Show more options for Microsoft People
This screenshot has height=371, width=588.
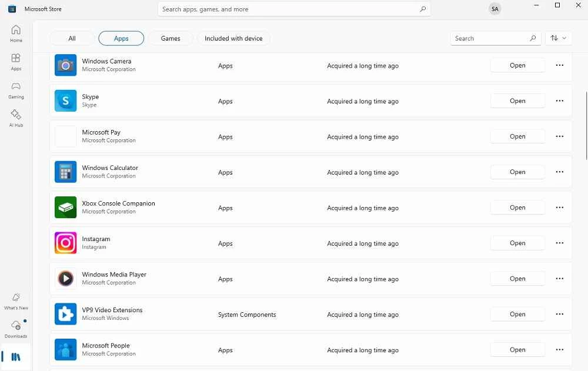pos(559,350)
